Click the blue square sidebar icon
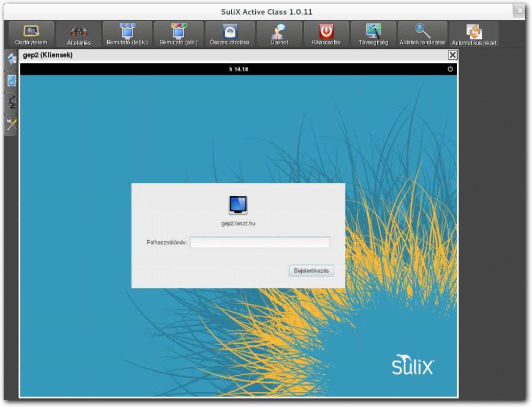The height and width of the screenshot is (407, 532). (12, 81)
